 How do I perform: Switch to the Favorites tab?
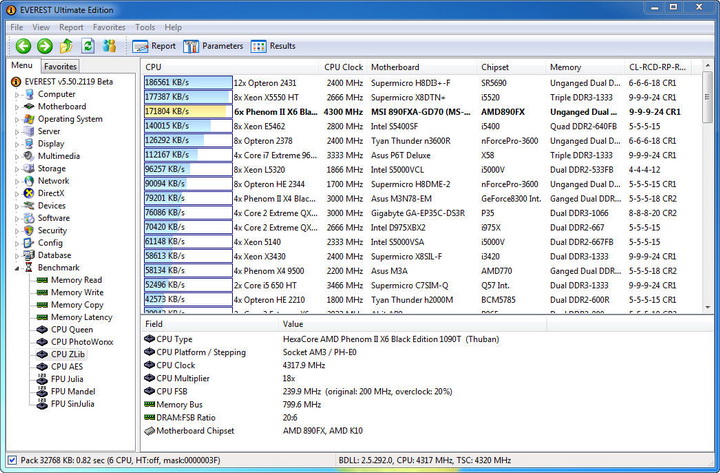click(x=60, y=67)
